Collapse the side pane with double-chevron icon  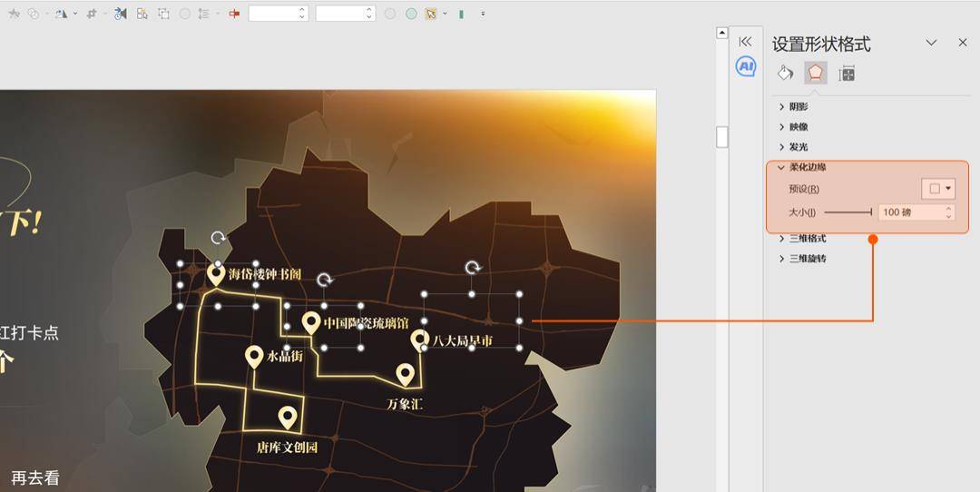pyautogui.click(x=745, y=42)
